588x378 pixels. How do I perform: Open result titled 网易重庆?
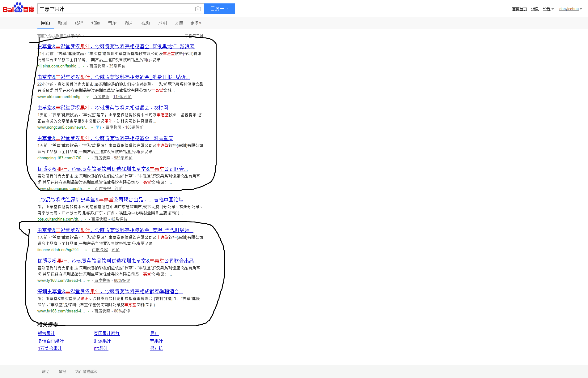point(105,138)
